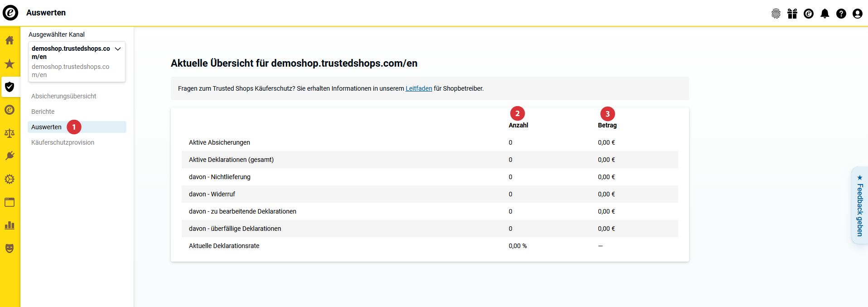Click the 0,00 % Deklarationsrate value
This screenshot has width=868, height=307.
coord(518,246)
